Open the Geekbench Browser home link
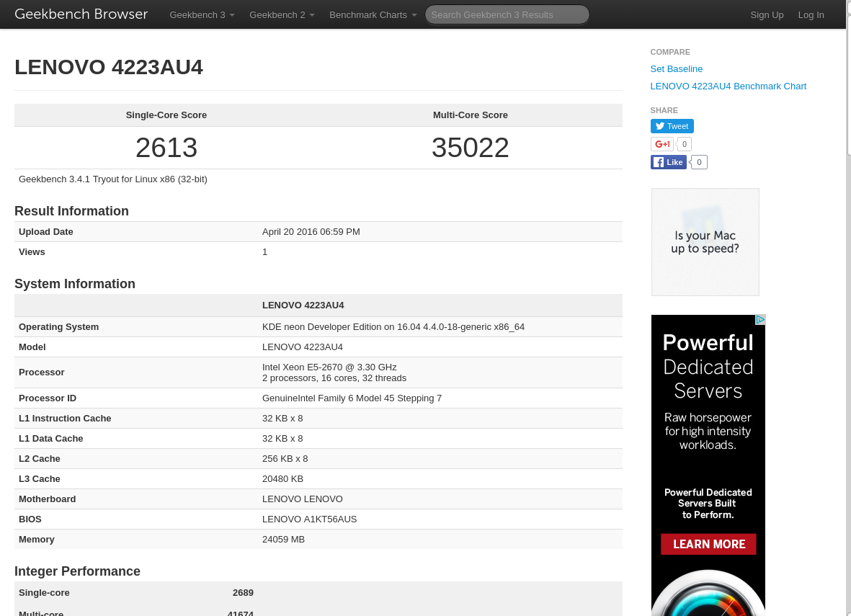Image resolution: width=851 pixels, height=616 pixels. point(81,14)
